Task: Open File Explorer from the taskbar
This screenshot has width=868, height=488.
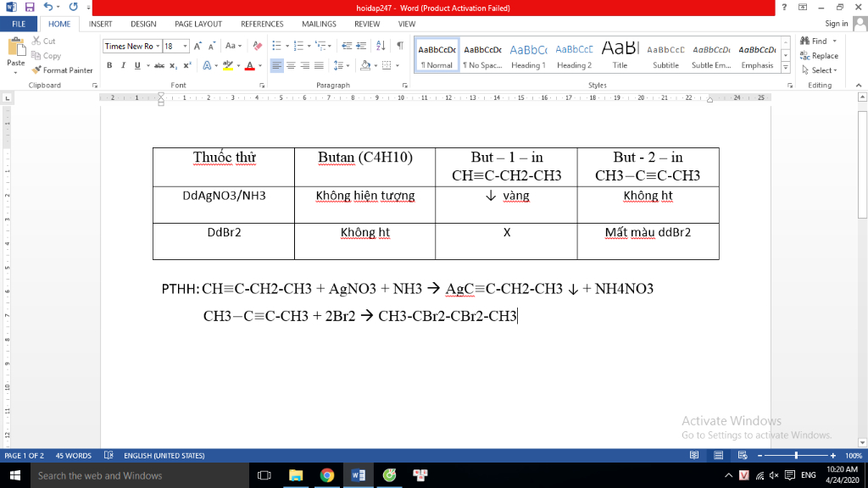Action: coord(296,475)
